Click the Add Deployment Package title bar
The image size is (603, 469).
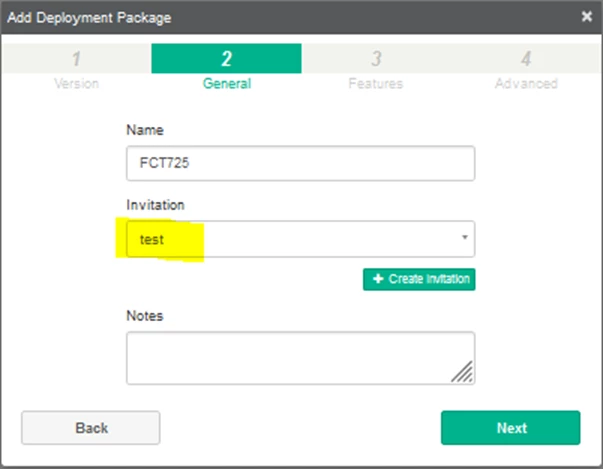pos(292,17)
